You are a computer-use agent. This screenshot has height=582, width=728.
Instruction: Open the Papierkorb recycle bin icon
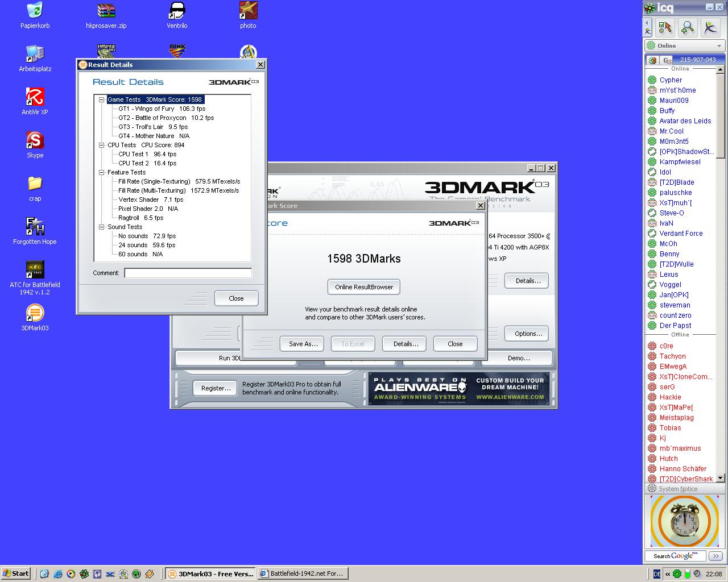[x=35, y=15]
